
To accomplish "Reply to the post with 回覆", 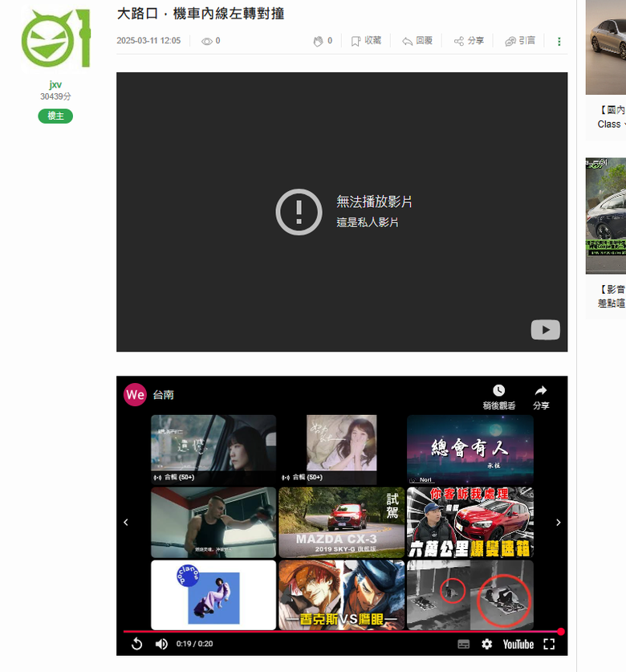I will [x=417, y=41].
